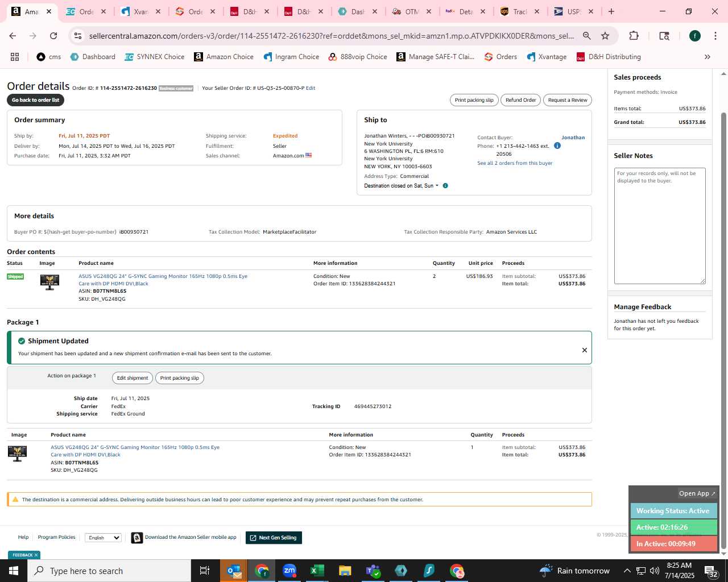
Task: Click the Refund Order button
Action: click(520, 100)
